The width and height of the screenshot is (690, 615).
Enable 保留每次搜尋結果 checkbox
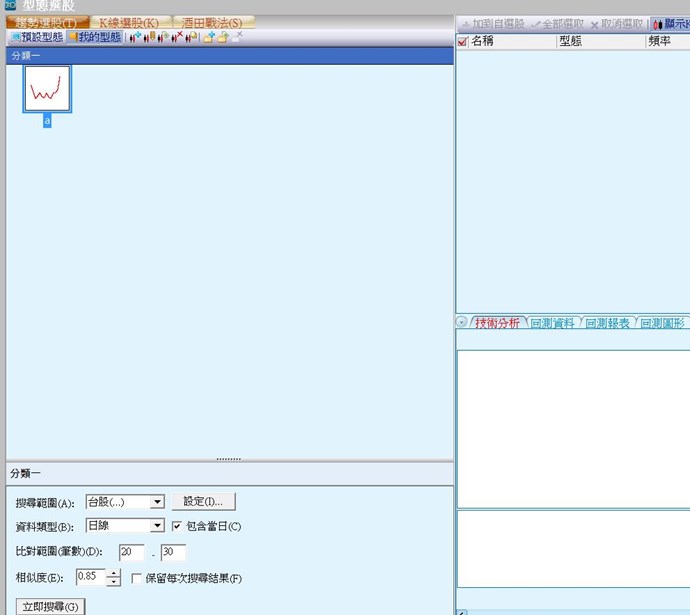point(137,578)
